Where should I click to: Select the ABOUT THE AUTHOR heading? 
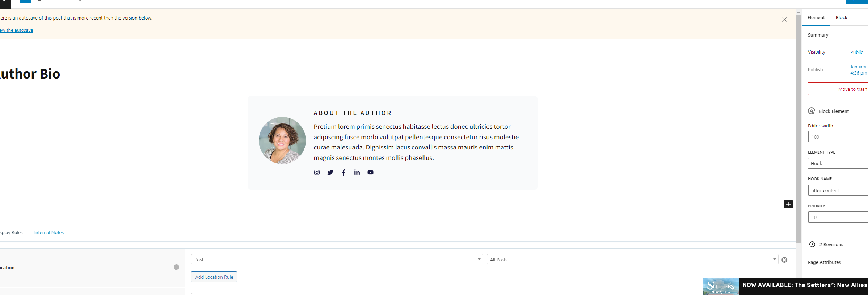(x=353, y=113)
